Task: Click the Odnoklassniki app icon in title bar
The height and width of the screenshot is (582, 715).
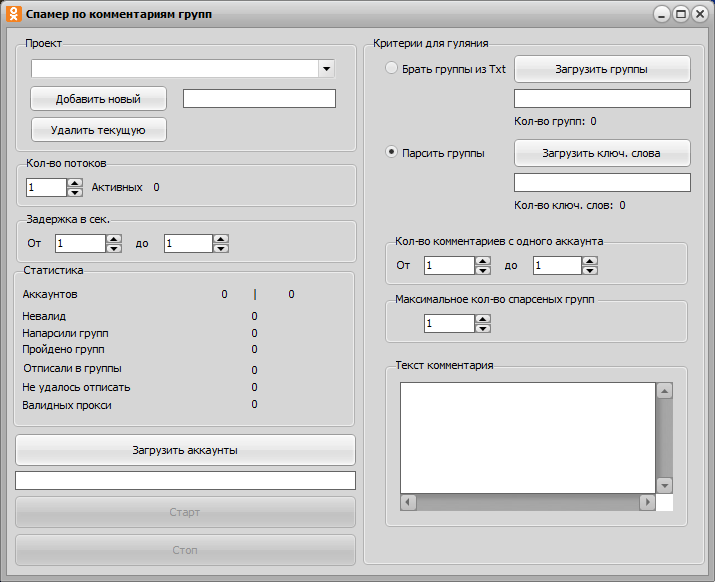Action: pyautogui.click(x=13, y=15)
